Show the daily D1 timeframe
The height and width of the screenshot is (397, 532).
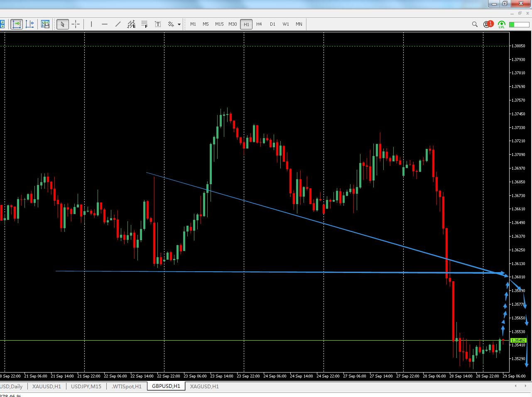point(272,24)
